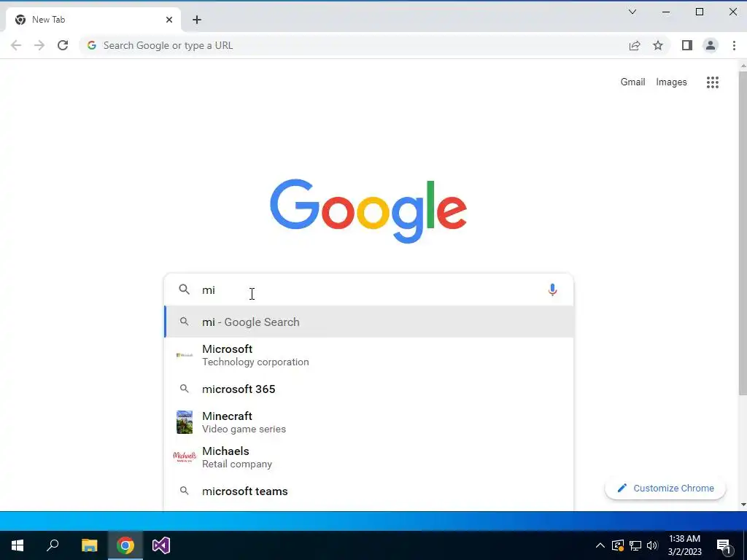The height and width of the screenshot is (560, 747).
Task: Open a new tab with the plus button
Action: click(x=197, y=20)
